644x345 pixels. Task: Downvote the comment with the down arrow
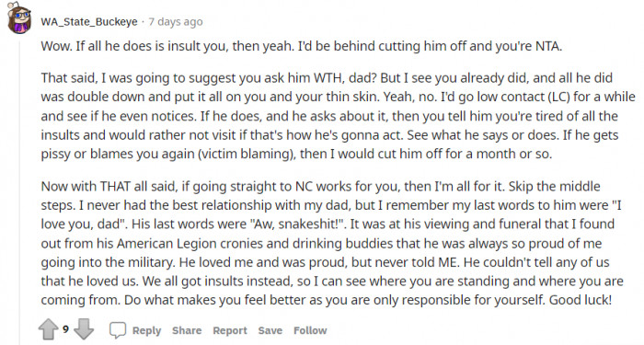[84, 329]
